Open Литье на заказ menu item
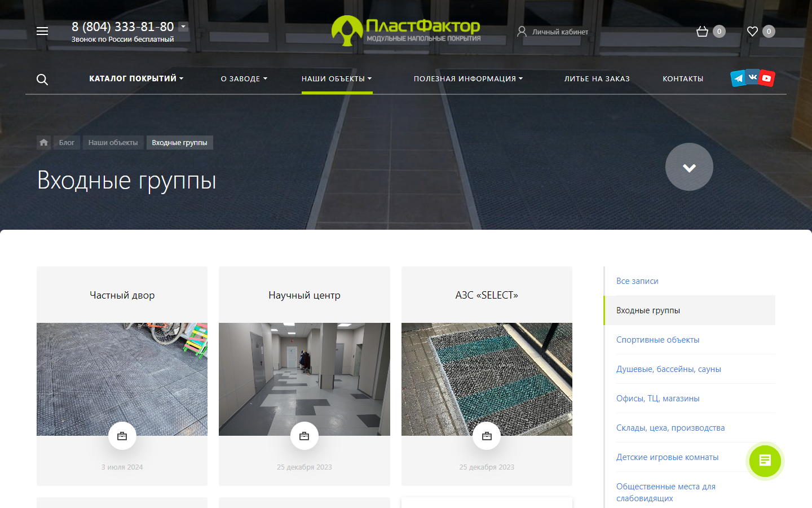 597,78
